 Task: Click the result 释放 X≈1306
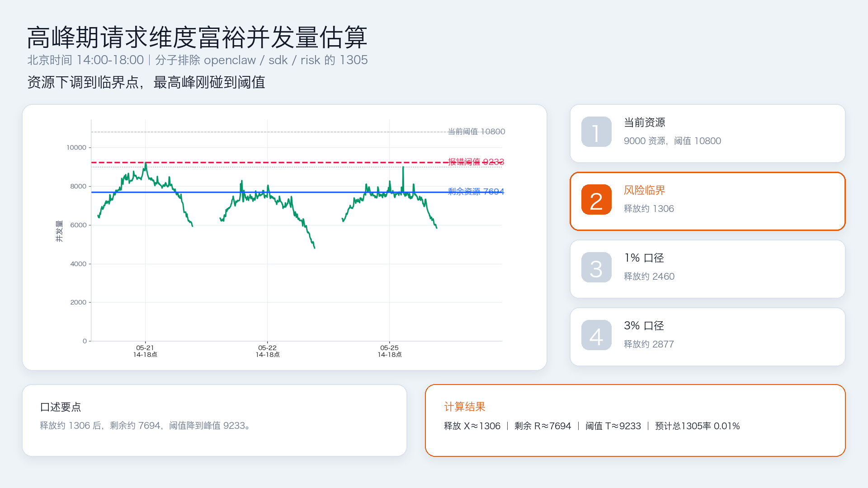(x=472, y=426)
